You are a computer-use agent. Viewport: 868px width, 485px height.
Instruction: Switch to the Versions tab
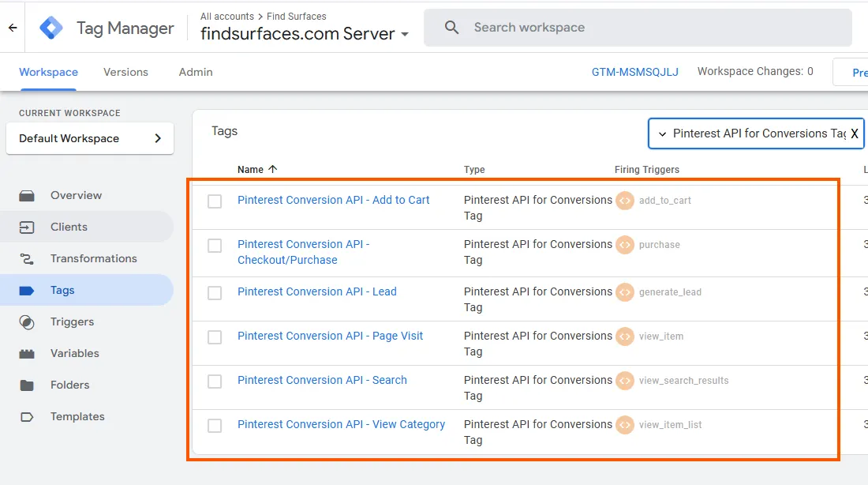point(125,72)
